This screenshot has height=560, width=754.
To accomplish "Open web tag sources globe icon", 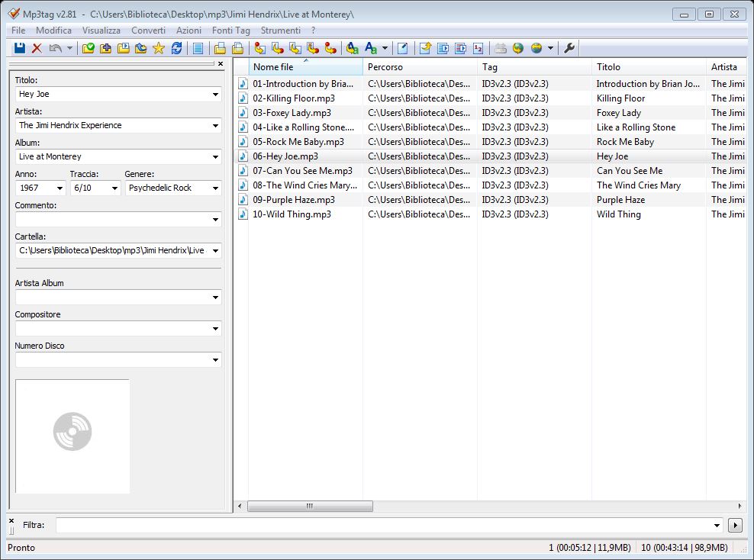I will click(x=518, y=48).
